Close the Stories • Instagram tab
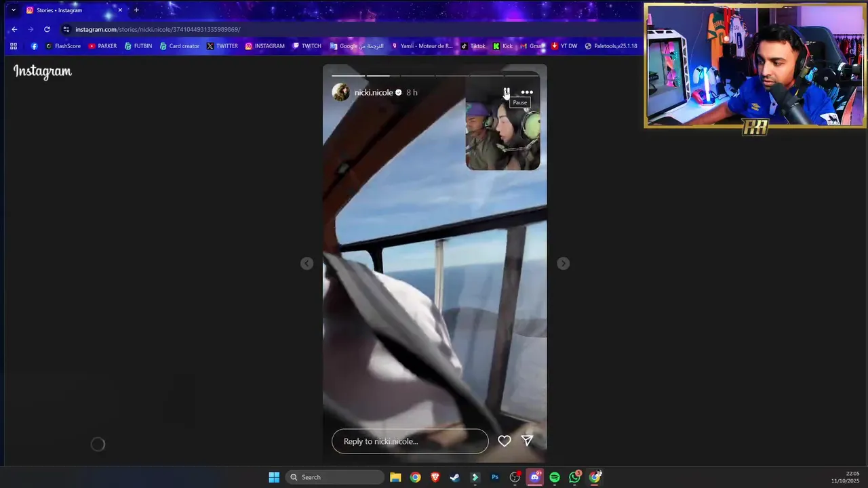 (120, 10)
